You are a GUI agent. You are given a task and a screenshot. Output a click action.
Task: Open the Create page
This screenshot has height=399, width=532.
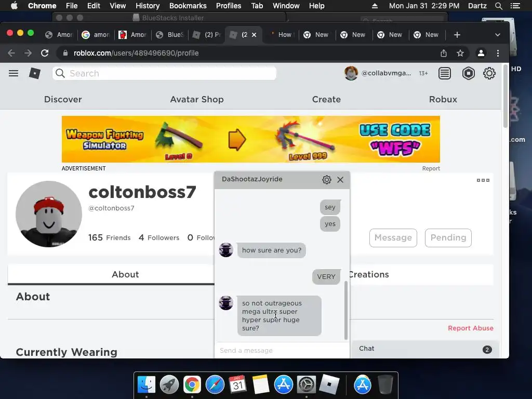(x=326, y=99)
